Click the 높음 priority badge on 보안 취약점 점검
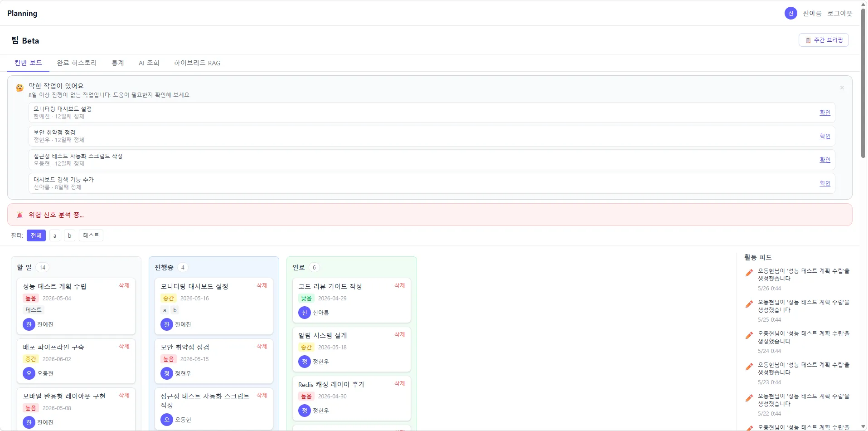The width and height of the screenshot is (868, 431). (169, 359)
